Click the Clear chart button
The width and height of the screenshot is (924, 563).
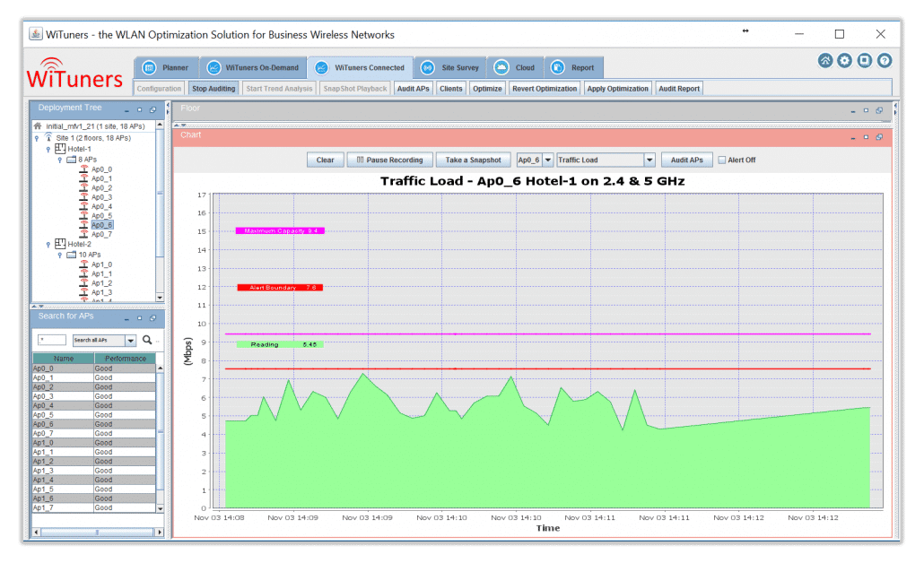[326, 160]
